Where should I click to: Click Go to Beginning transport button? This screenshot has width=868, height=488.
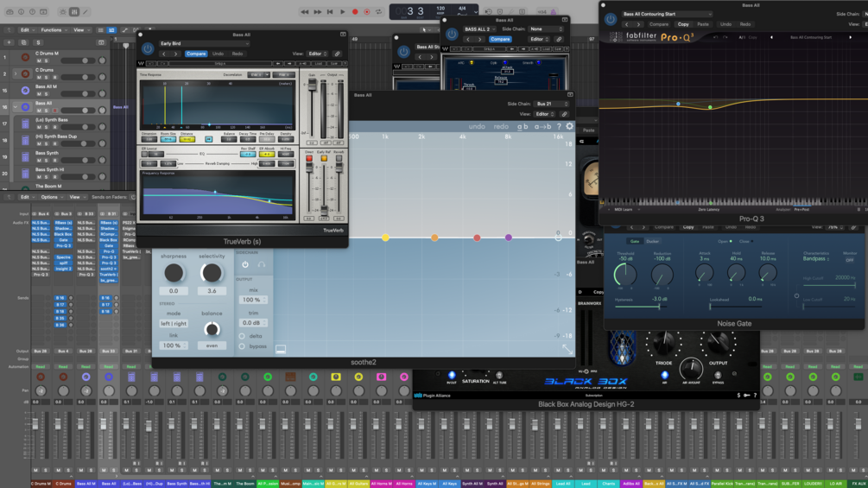[330, 11]
